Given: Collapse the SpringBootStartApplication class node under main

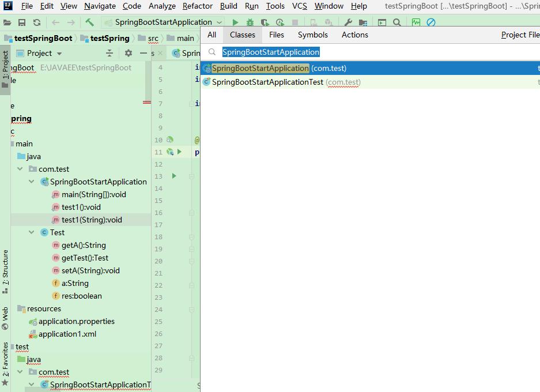Looking at the screenshot, I should tap(32, 182).
